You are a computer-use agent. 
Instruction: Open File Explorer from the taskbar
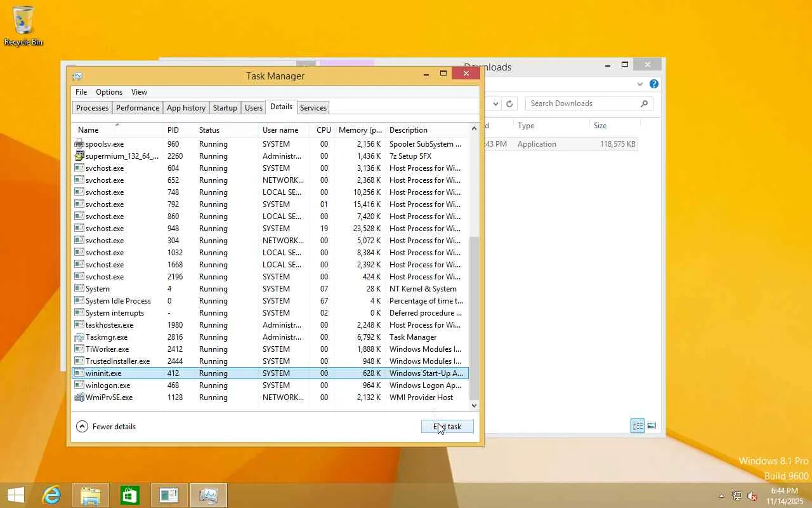91,495
